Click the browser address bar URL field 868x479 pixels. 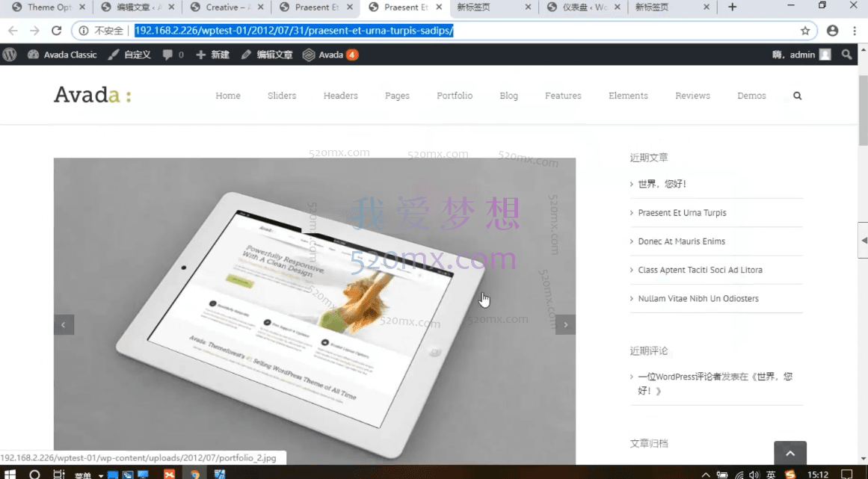299,31
